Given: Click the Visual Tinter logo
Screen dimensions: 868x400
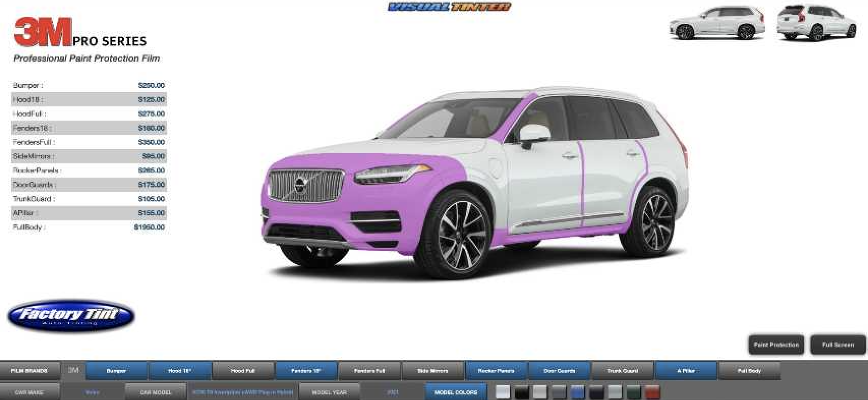Looking at the screenshot, I should [449, 7].
